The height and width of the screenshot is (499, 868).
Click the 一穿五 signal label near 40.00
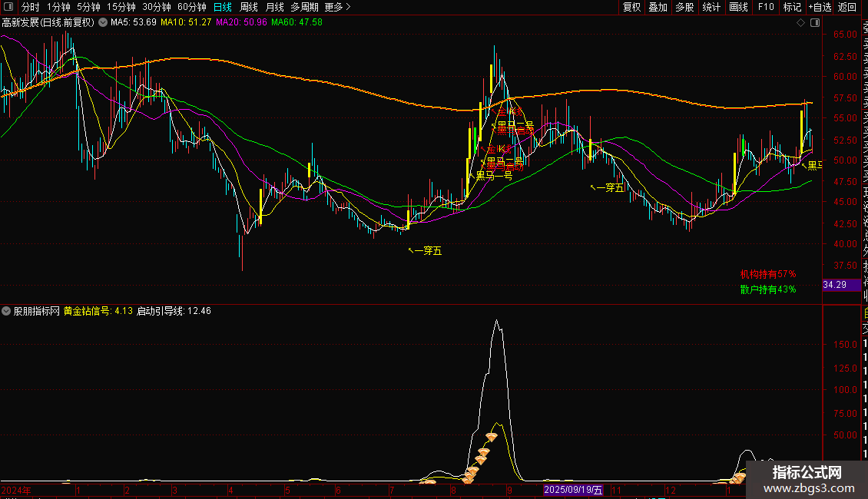[x=427, y=250]
